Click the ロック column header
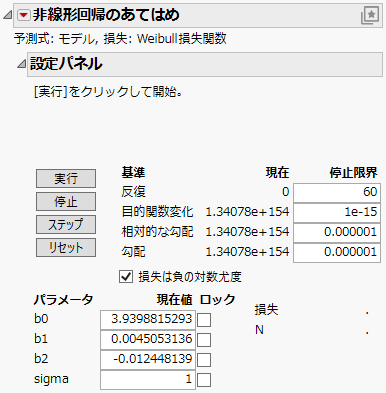The width and height of the screenshot is (386, 393). (x=217, y=300)
